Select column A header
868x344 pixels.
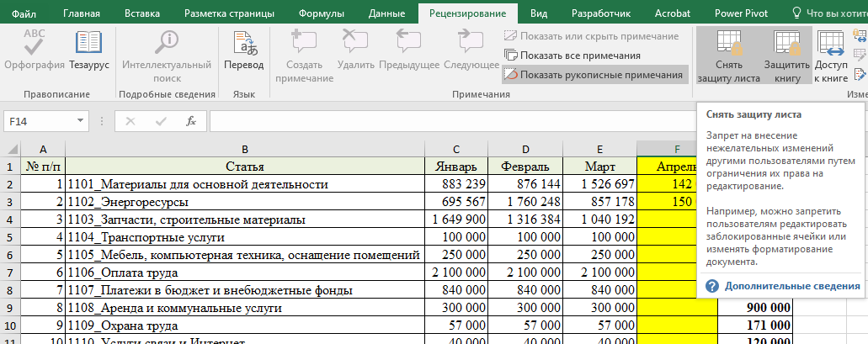43,150
